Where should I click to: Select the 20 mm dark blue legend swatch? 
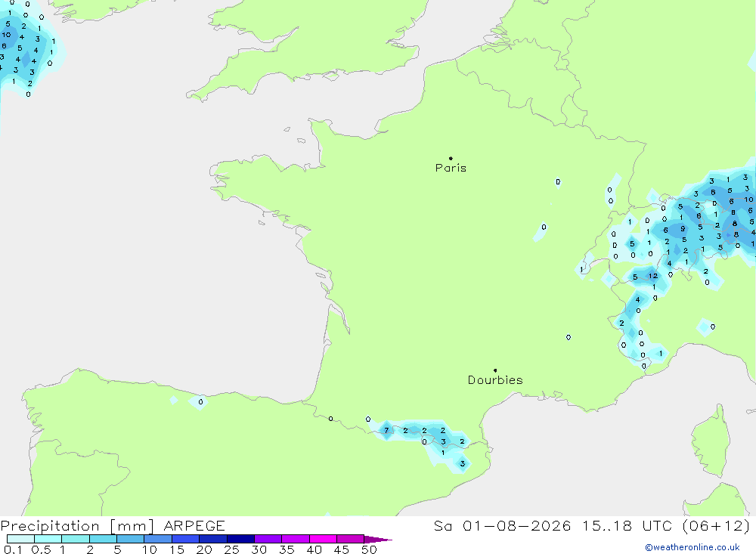212,539
